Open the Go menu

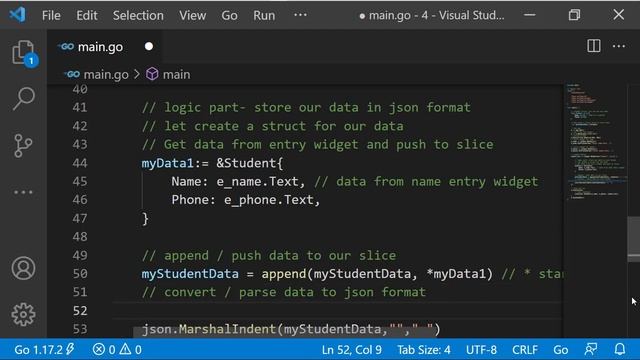(x=229, y=16)
